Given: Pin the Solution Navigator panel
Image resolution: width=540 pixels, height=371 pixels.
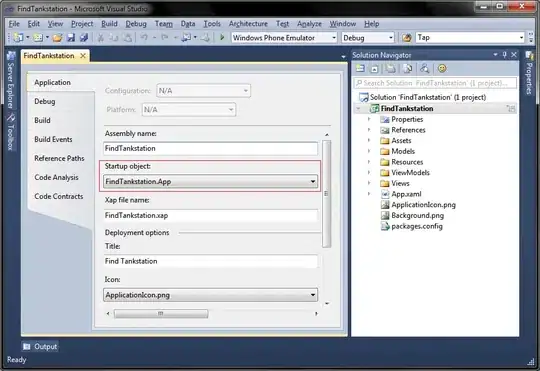Looking at the screenshot, I should (x=505, y=55).
